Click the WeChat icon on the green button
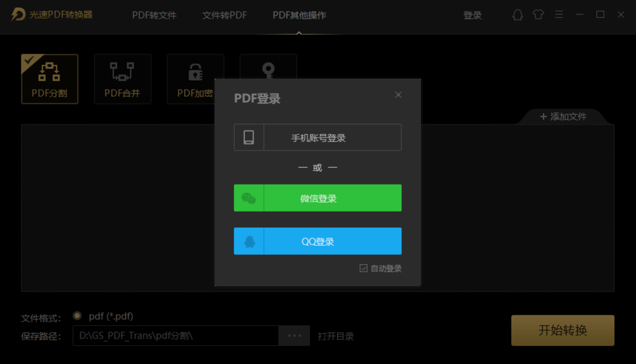Viewport: 636px width, 364px height. point(249,198)
